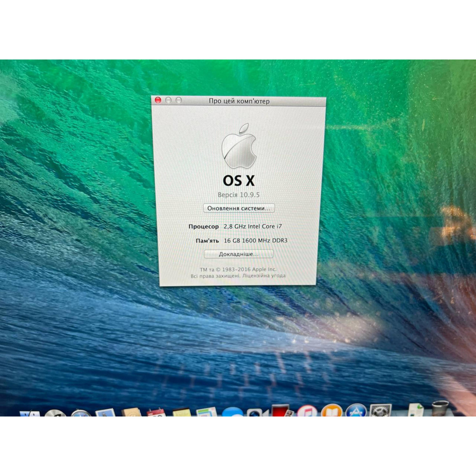Viewport: 476px width, 476px height.
Task: Click the zoom button in the about window title bar
Action: (179, 100)
